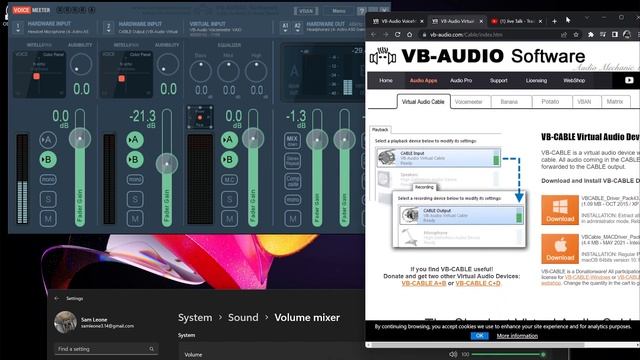Open Support in VB-Audio navbar
Viewport: 640px width, 360px height.
click(498, 81)
